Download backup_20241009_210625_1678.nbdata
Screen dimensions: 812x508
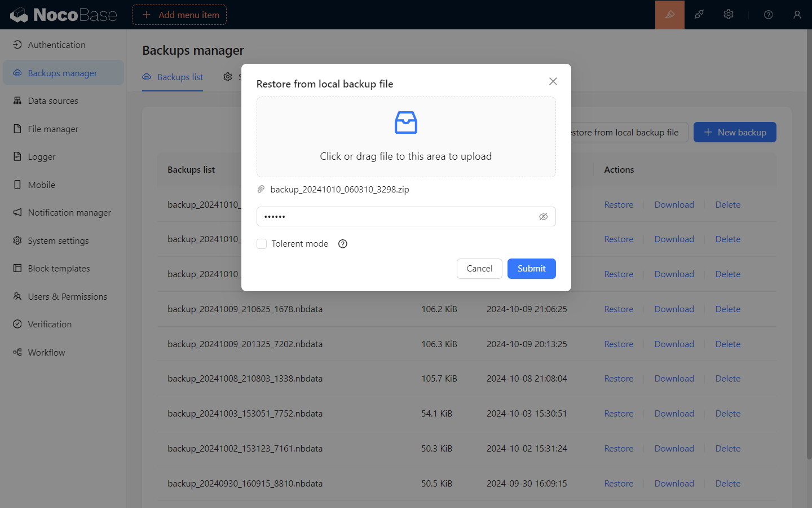674,309
